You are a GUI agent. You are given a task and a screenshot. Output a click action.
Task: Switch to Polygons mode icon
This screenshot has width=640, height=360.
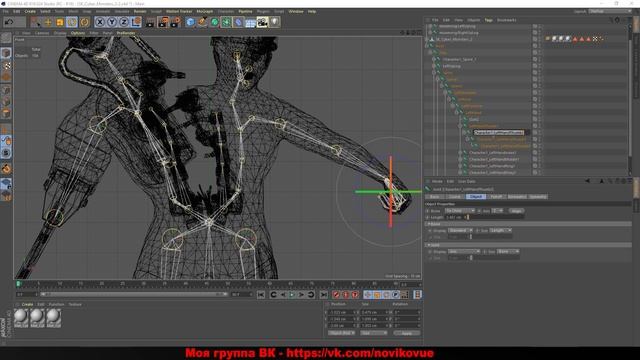pyautogui.click(x=6, y=113)
